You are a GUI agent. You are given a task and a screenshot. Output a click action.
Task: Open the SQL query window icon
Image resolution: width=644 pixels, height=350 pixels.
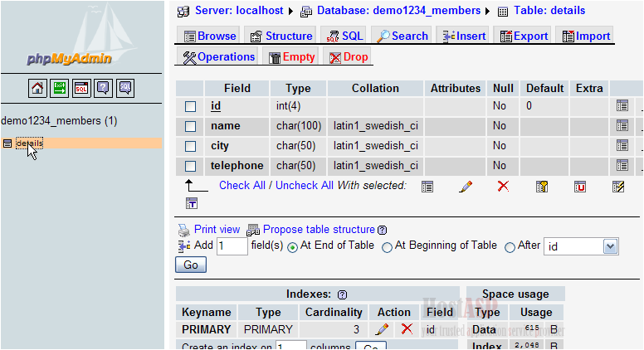81,88
